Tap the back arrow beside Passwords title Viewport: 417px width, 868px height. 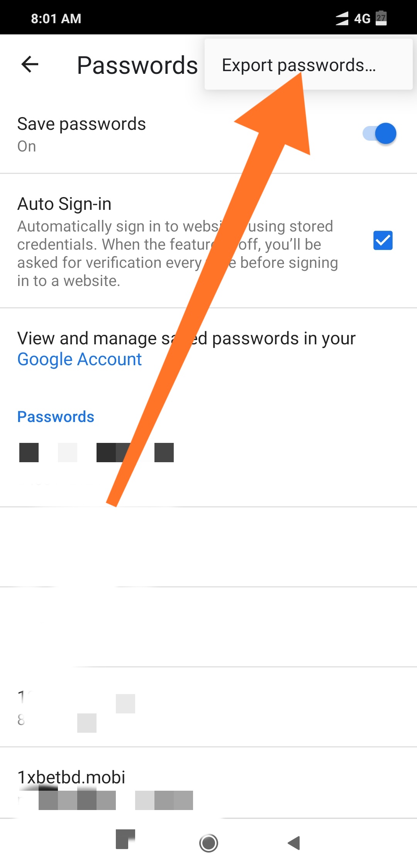[30, 64]
